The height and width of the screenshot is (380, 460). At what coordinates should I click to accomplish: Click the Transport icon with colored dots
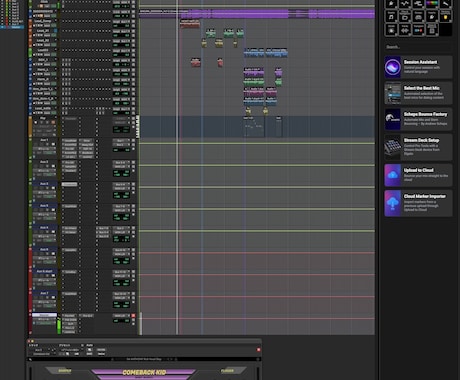coord(418,30)
